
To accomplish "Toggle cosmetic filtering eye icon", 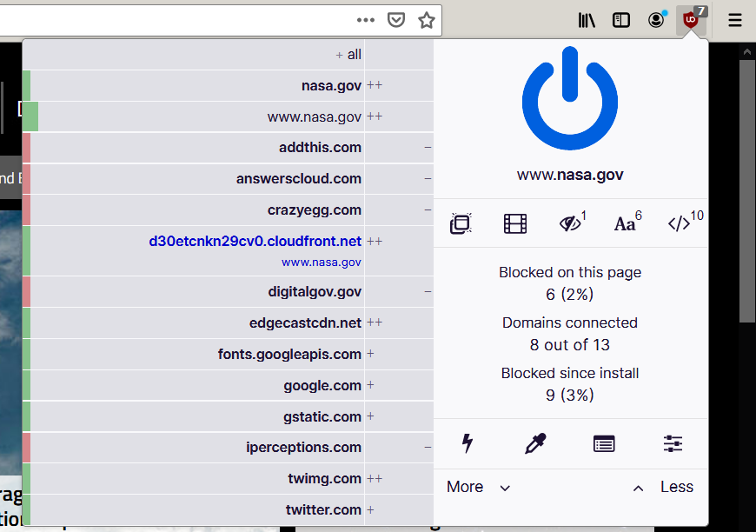I will point(570,223).
